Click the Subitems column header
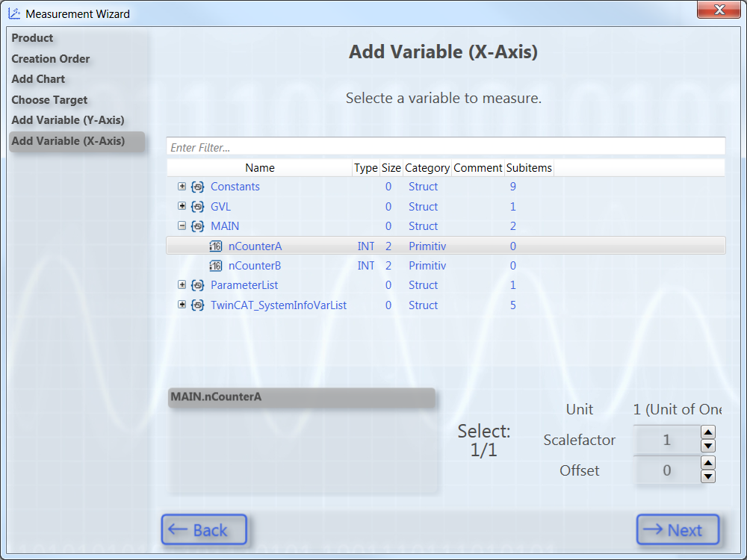747x560 pixels. point(529,167)
